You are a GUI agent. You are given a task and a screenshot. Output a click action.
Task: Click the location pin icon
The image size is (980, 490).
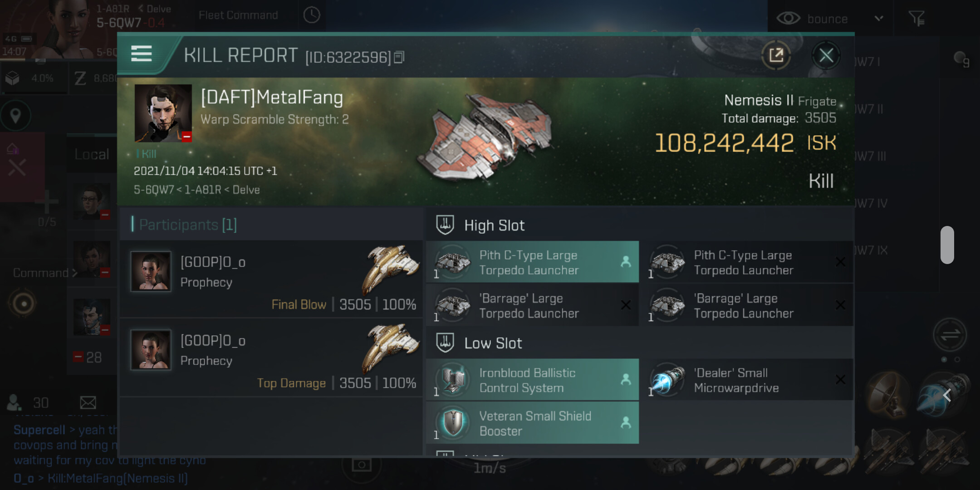click(15, 116)
